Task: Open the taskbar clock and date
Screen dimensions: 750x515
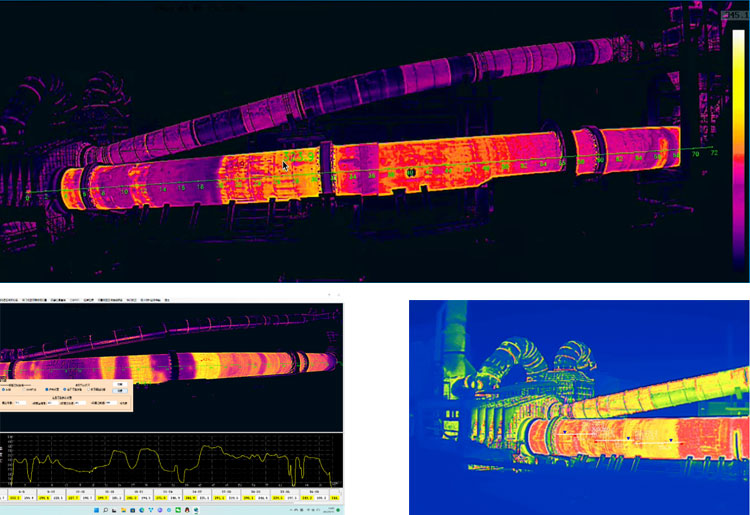Action: [328, 510]
